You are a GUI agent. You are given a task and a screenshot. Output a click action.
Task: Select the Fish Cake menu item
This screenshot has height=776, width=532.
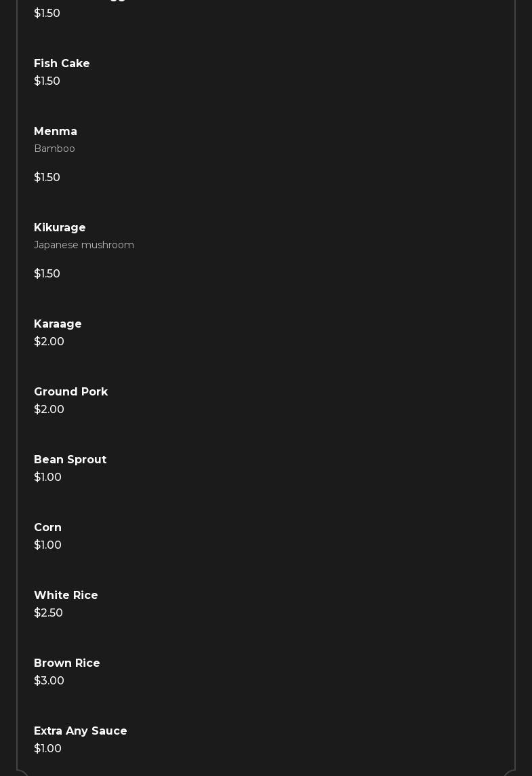coord(62,64)
